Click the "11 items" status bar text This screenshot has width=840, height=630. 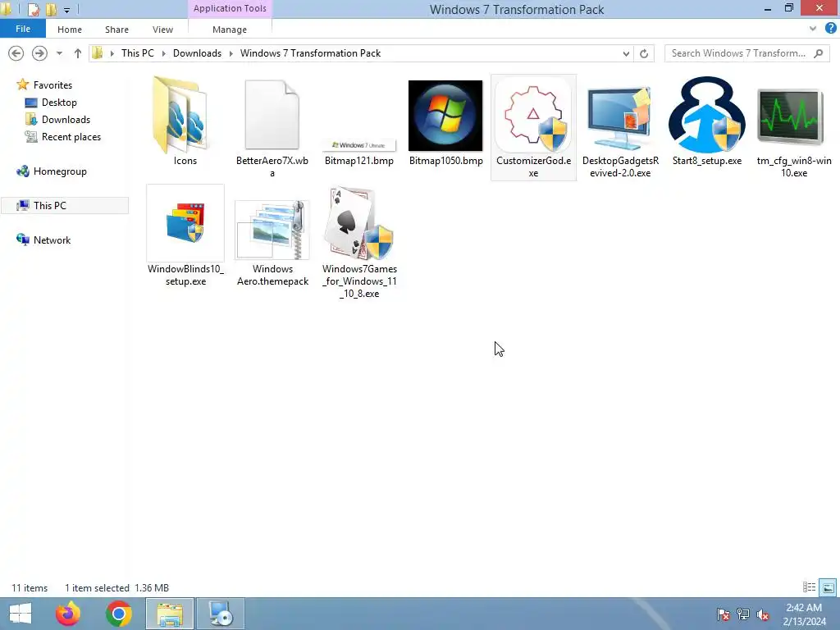point(30,587)
